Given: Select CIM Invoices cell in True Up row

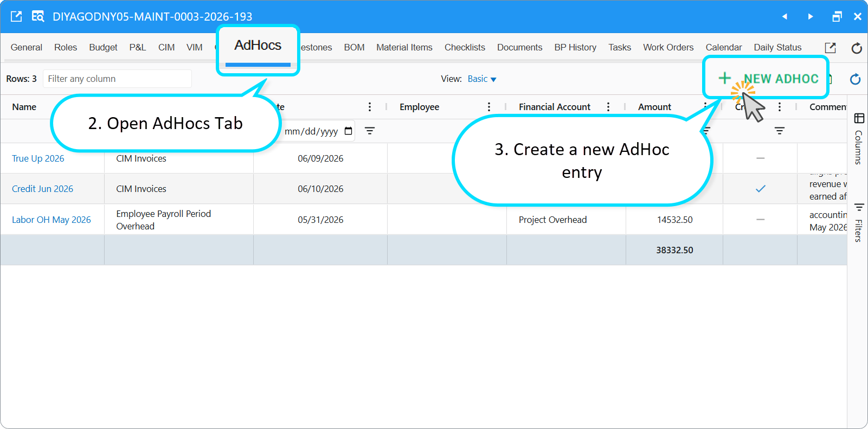Looking at the screenshot, I should click(x=179, y=158).
